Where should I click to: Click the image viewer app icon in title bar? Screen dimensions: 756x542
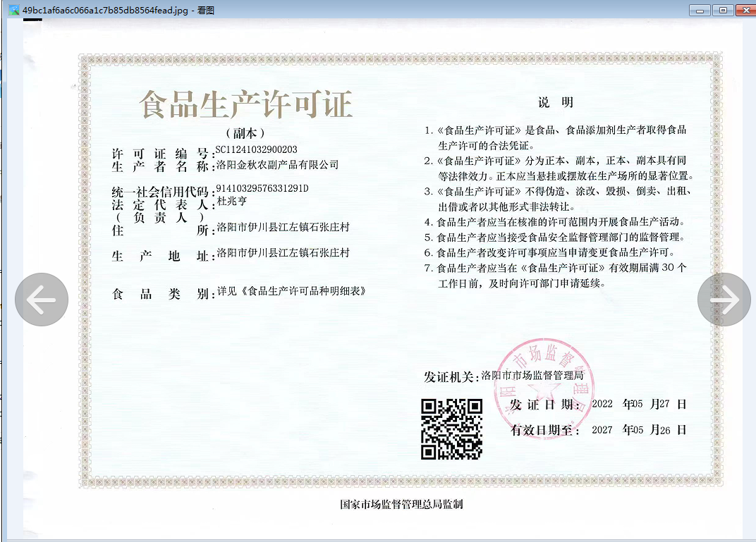tap(13, 10)
